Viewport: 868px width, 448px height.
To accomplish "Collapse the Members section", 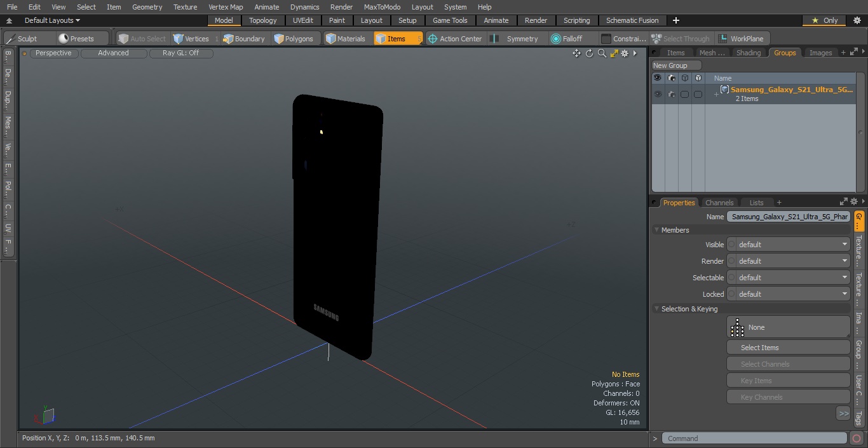I will 656,230.
